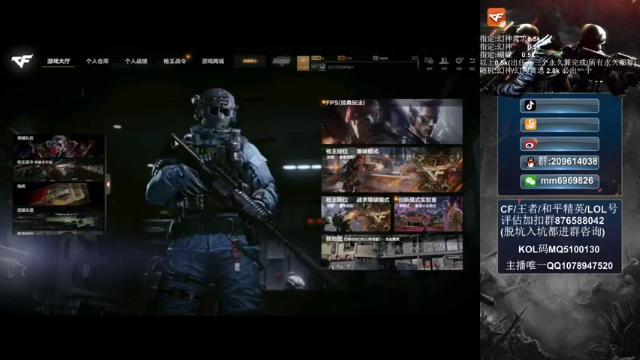Open the friends icon in top-right header
This screenshot has width=640, height=360.
point(444,61)
